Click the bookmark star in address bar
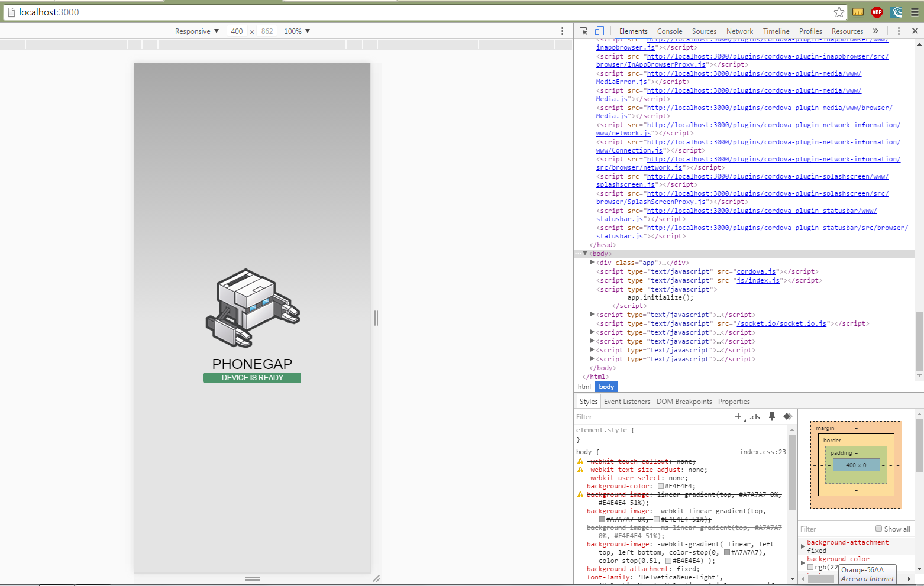 tap(839, 12)
